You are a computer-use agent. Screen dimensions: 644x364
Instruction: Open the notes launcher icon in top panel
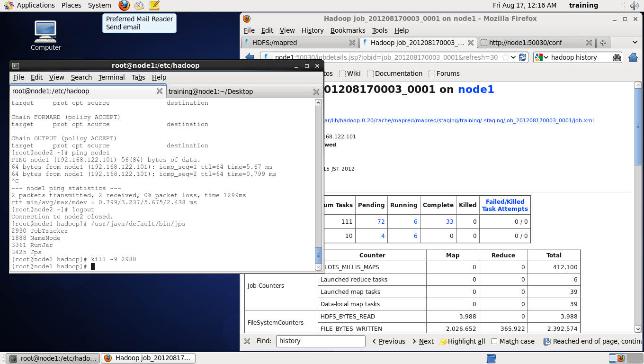154,5
